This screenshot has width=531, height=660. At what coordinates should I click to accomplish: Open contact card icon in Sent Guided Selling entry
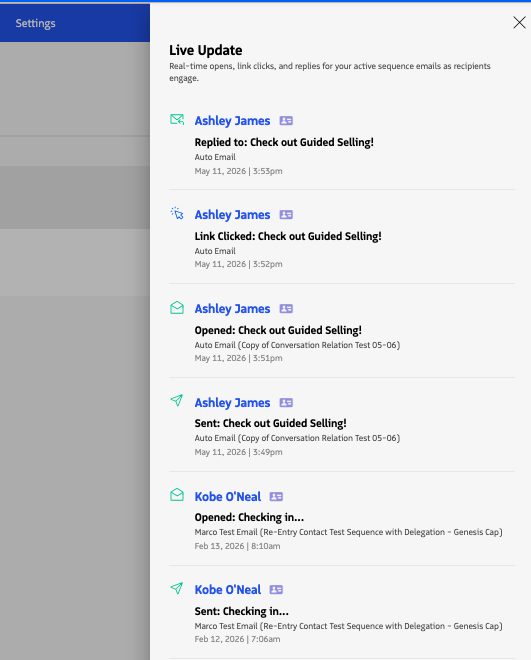(x=286, y=402)
